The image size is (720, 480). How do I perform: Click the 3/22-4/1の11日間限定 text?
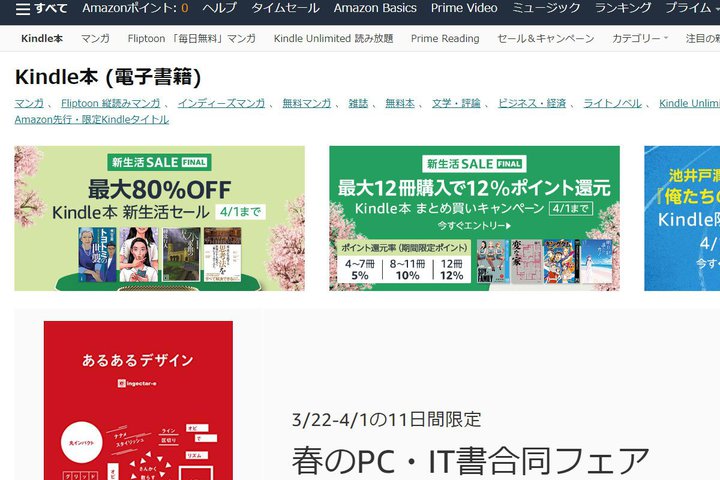tap(387, 419)
